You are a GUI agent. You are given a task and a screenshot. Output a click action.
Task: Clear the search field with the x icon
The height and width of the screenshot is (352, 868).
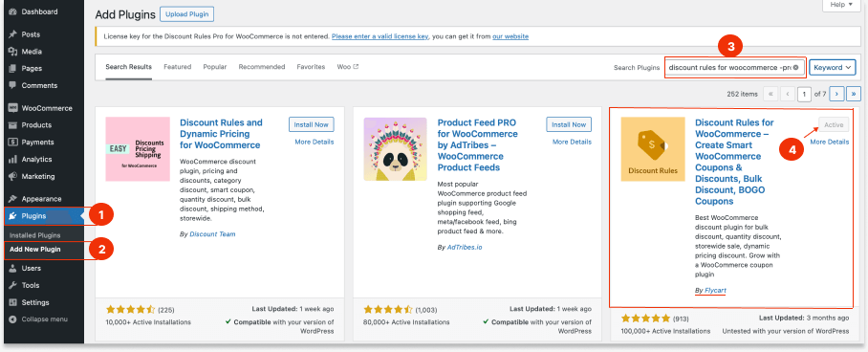tap(796, 67)
